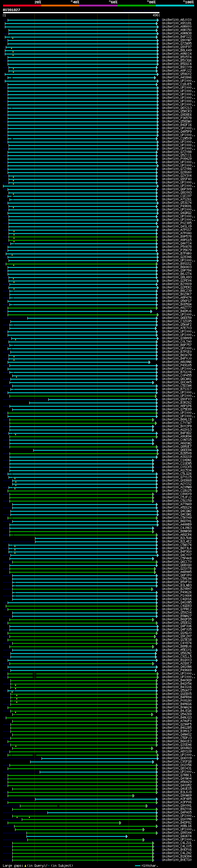
Task: Open UniRef100_P08429 entry
Action: (176, 159)
